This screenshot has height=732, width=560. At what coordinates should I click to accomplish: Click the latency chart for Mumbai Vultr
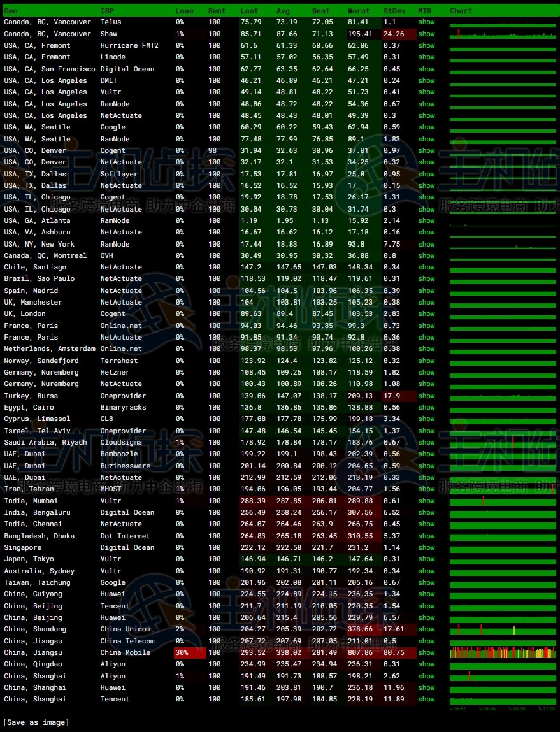[503, 501]
